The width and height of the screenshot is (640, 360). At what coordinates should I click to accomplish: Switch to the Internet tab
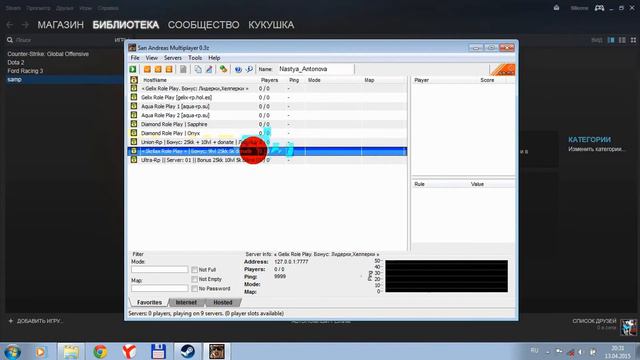point(186,302)
